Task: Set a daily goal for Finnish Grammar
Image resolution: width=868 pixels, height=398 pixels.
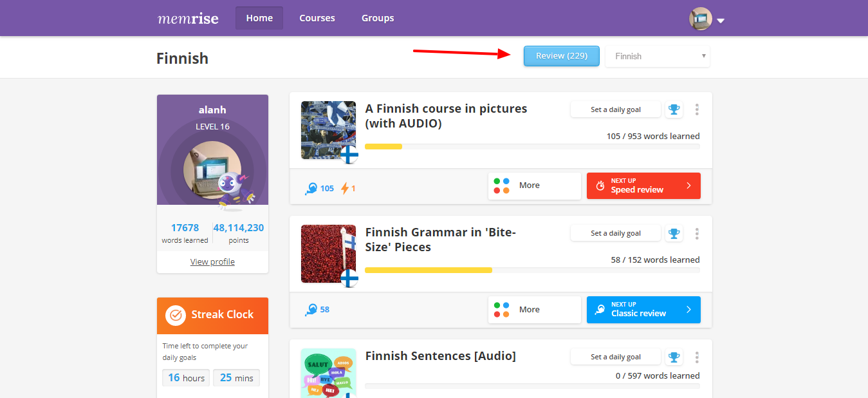Action: 616,233
